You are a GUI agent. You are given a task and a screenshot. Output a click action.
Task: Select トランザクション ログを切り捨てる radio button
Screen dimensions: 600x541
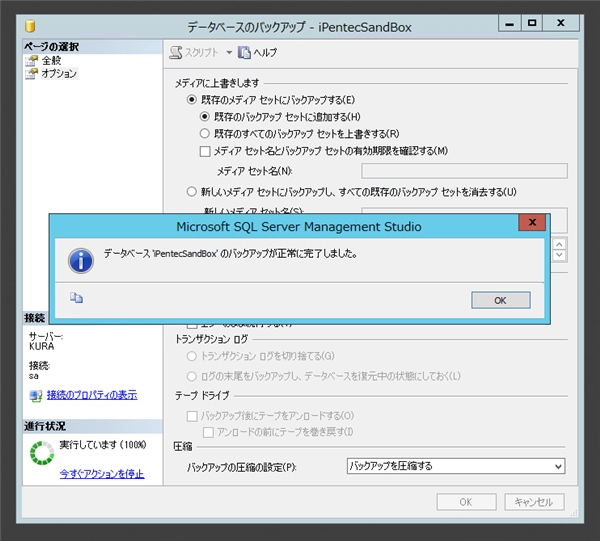click(x=191, y=356)
